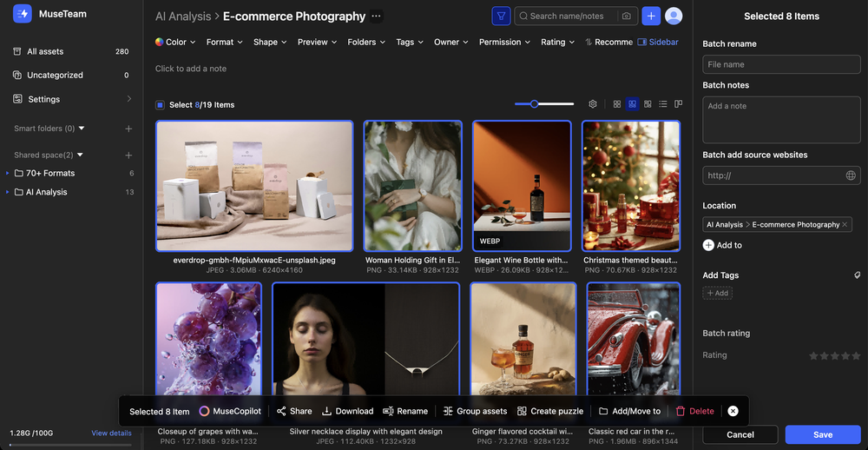Toggle the Sidebar panel visibility
The width and height of the screenshot is (868, 450).
pos(657,42)
